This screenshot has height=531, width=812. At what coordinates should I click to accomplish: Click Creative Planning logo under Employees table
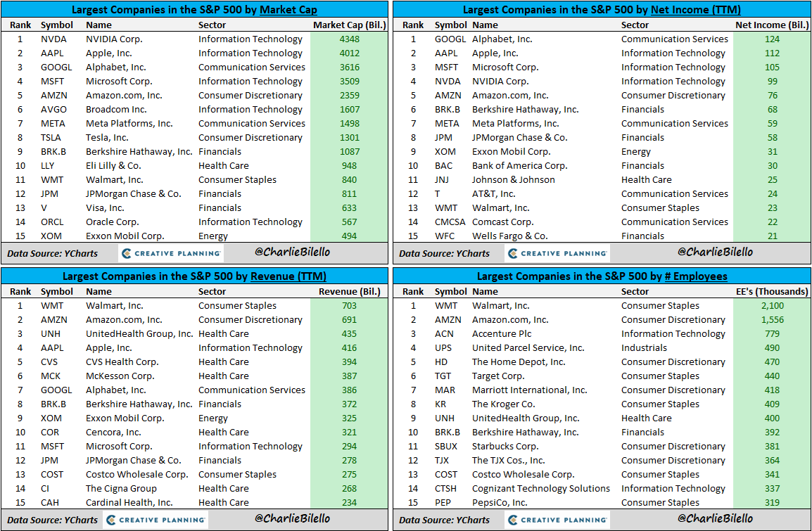coord(557,520)
